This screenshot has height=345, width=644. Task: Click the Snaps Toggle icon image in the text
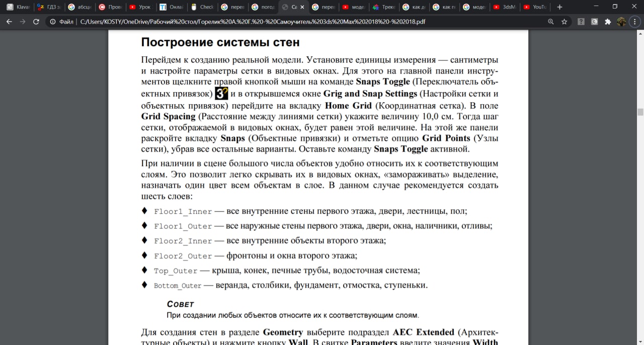221,94
